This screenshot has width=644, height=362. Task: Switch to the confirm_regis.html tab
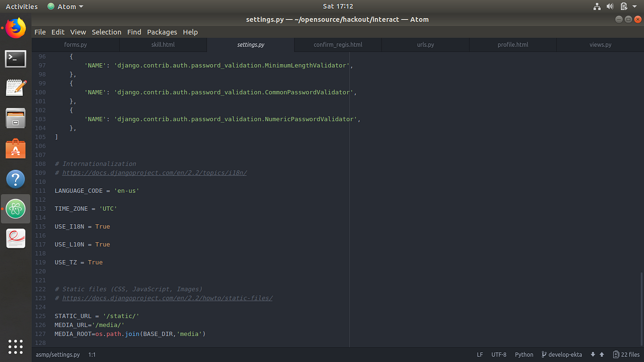coord(337,44)
